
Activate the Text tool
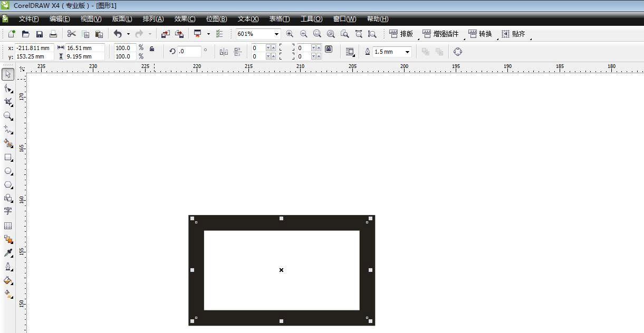click(x=8, y=211)
